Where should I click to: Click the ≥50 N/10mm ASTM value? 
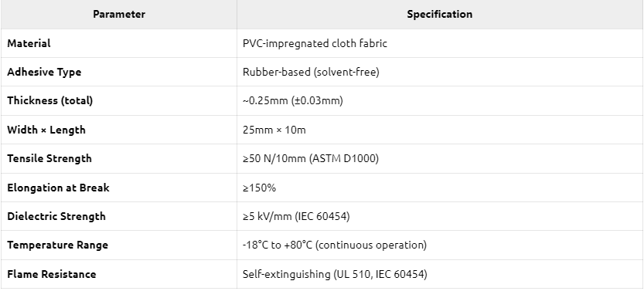click(311, 158)
